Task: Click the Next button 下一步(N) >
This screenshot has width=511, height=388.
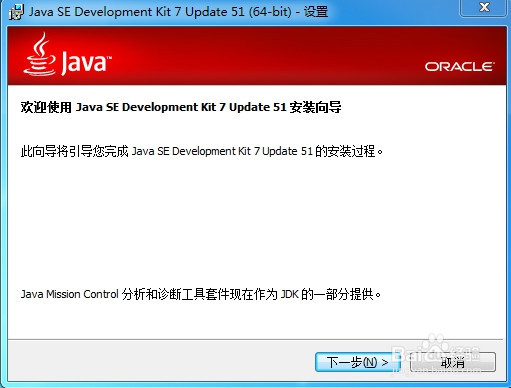Action: (x=357, y=362)
